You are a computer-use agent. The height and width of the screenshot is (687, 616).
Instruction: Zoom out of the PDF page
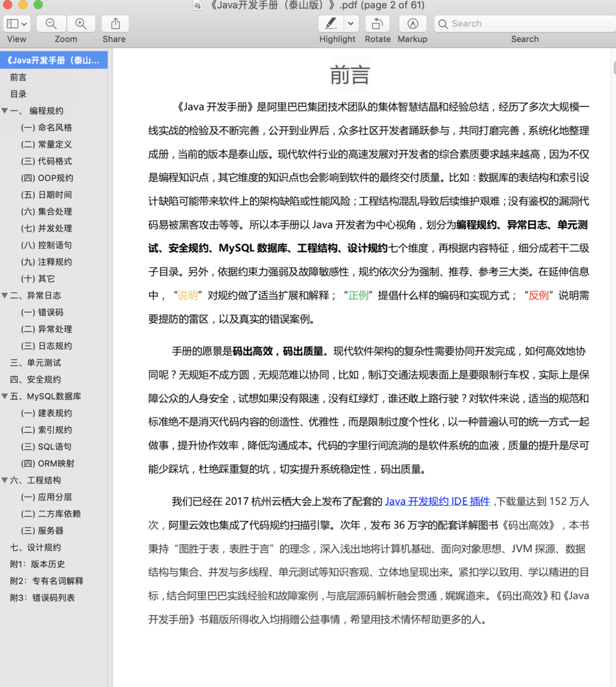tap(51, 24)
